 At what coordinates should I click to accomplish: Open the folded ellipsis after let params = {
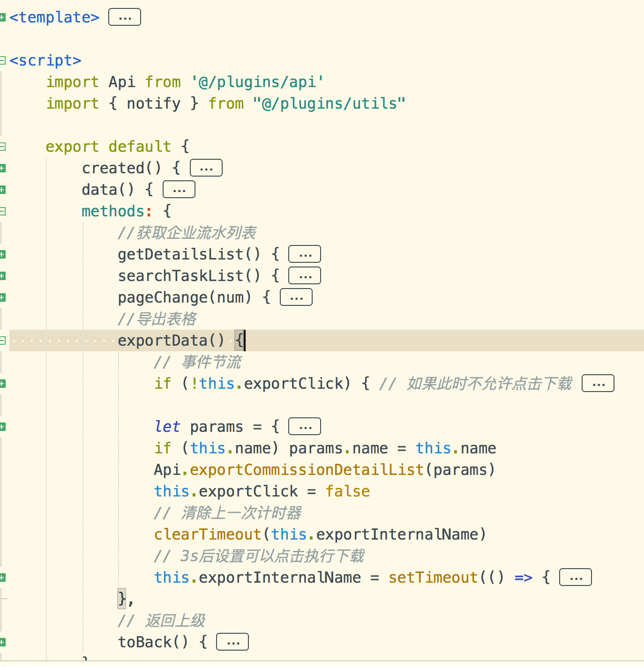tap(305, 427)
